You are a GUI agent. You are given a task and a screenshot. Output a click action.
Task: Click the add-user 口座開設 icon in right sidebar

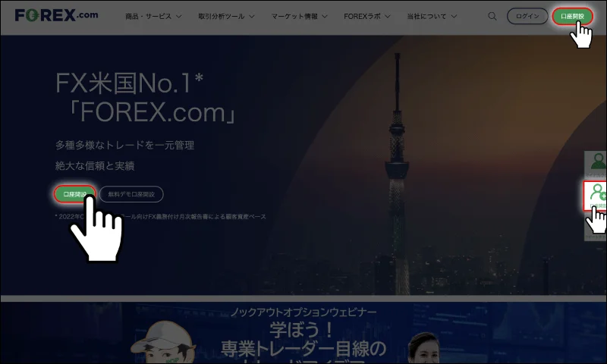tap(596, 194)
